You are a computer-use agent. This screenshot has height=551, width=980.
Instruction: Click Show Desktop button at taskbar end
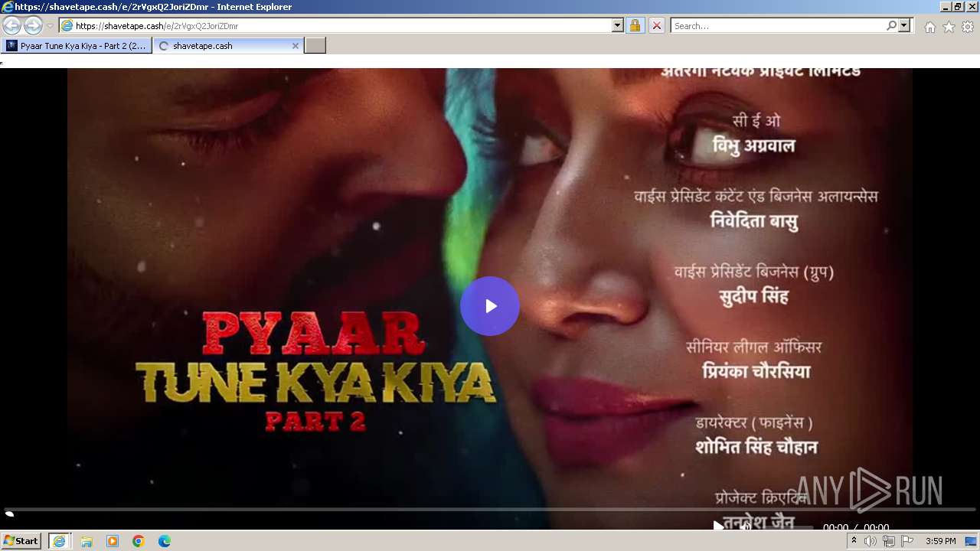click(972, 541)
